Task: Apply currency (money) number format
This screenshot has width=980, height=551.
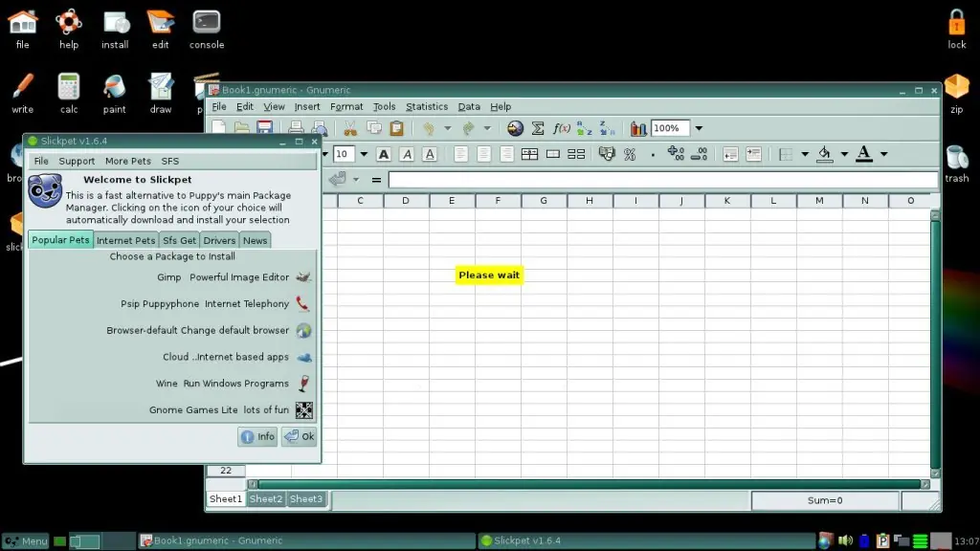Action: (607, 154)
